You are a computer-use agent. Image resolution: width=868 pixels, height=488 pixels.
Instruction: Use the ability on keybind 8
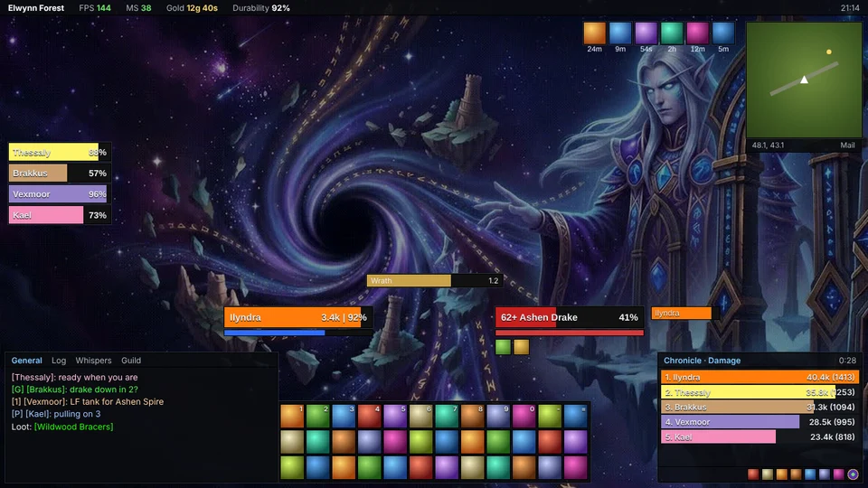click(x=472, y=416)
